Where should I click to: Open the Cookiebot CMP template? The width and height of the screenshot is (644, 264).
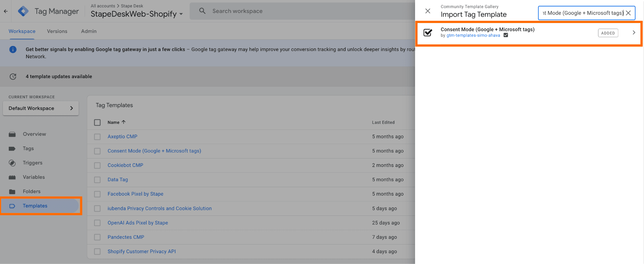coord(125,165)
